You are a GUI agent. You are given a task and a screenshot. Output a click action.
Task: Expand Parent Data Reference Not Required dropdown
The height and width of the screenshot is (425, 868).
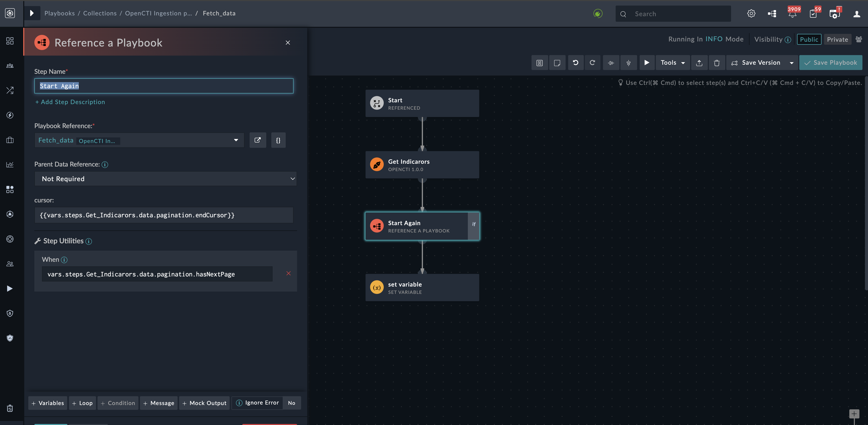coord(165,179)
